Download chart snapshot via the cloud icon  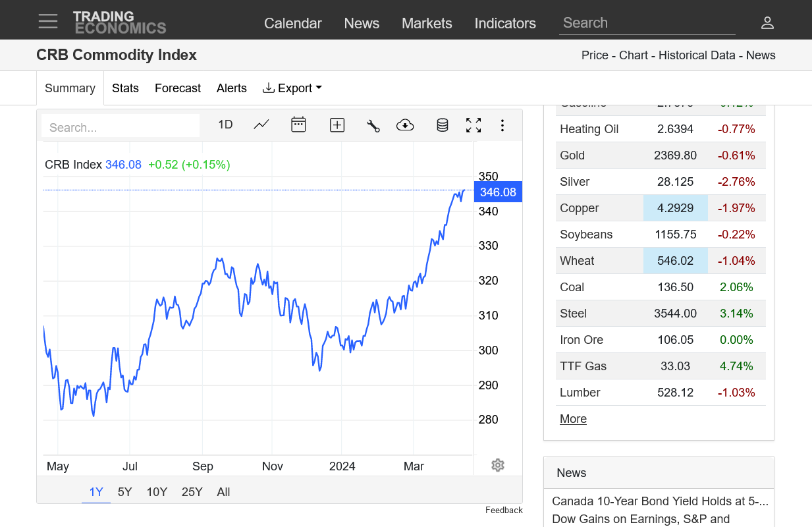click(x=405, y=125)
